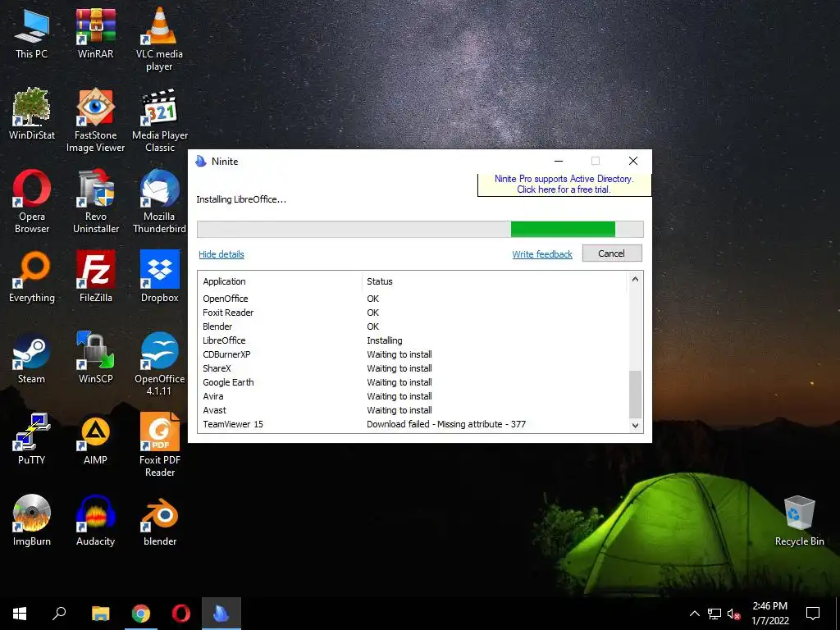This screenshot has width=840, height=630.
Task: Select Media Player Classic icon
Action: [160, 121]
